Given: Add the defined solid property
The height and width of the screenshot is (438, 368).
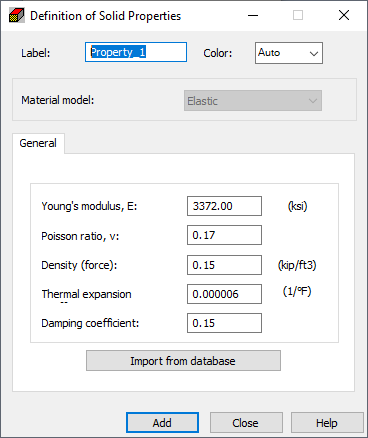Looking at the screenshot, I should click(x=162, y=423).
